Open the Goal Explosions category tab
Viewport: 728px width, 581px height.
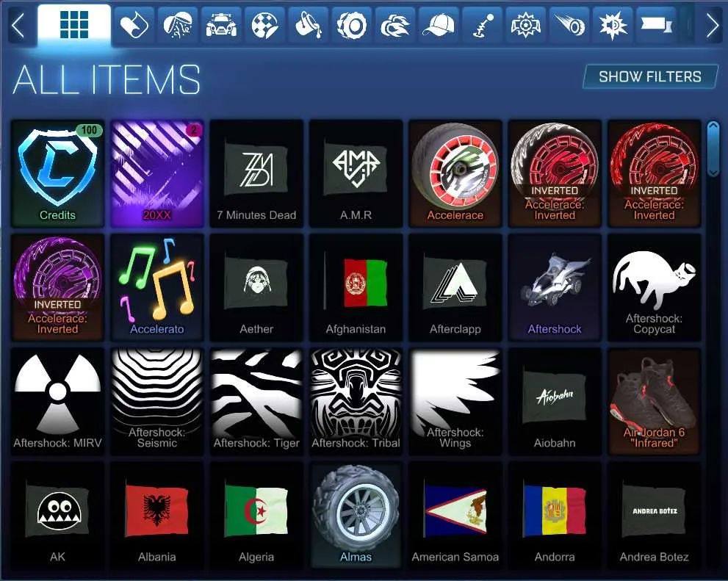coord(526,24)
